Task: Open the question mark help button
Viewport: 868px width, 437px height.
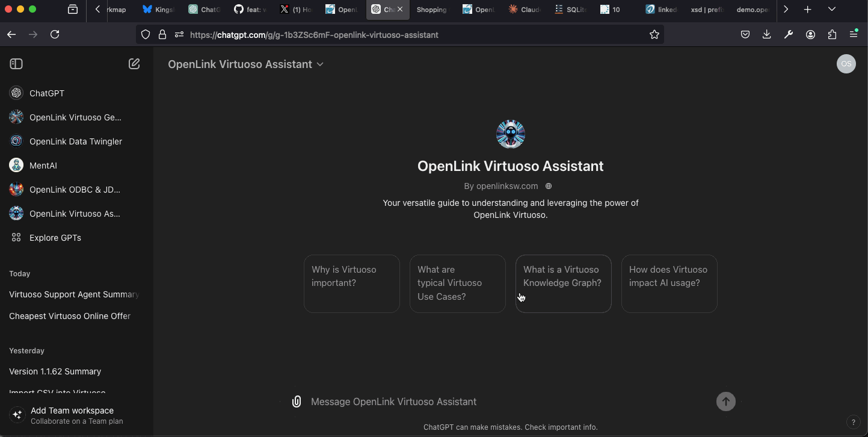Action: pos(852,422)
